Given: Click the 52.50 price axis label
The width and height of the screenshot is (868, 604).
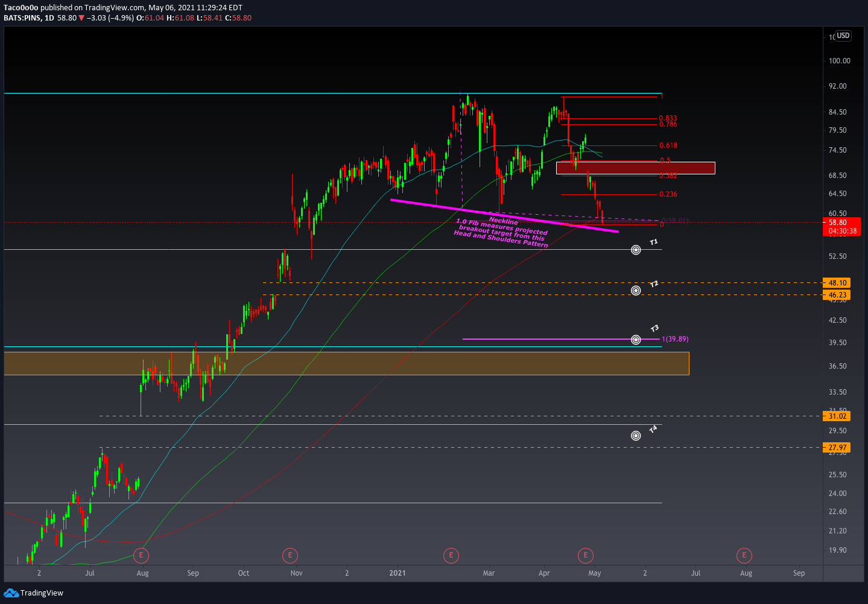Looking at the screenshot, I should pos(838,256).
